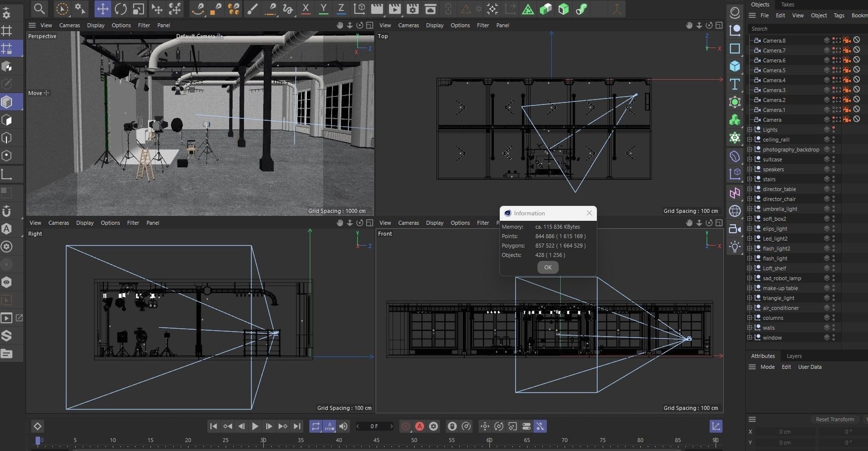Toggle visibility dots of Camera.5
The height and width of the screenshot is (451, 868).
click(833, 70)
